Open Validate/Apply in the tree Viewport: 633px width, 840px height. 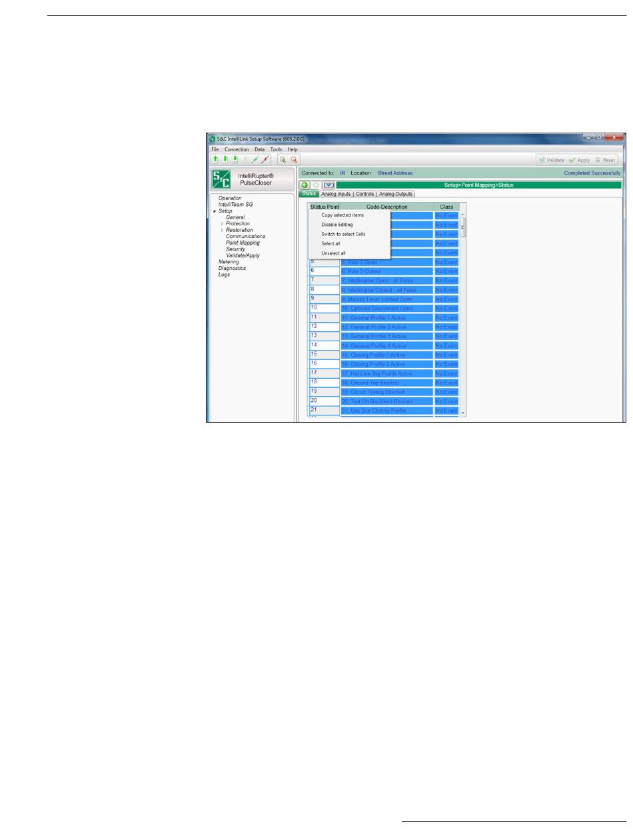[243, 255]
